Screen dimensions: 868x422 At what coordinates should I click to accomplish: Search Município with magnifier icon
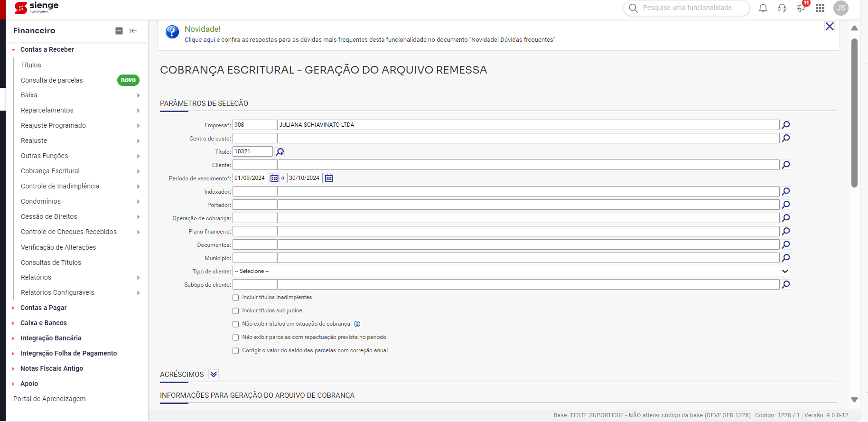786,258
